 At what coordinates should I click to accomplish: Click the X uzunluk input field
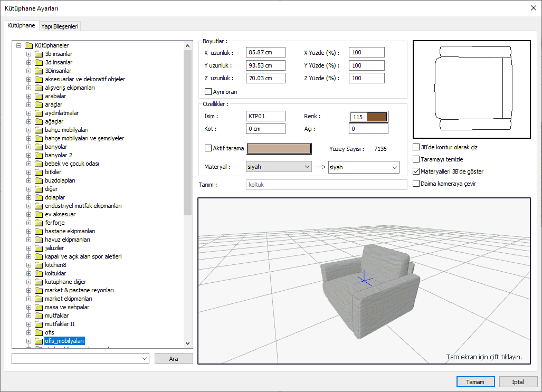tap(265, 52)
